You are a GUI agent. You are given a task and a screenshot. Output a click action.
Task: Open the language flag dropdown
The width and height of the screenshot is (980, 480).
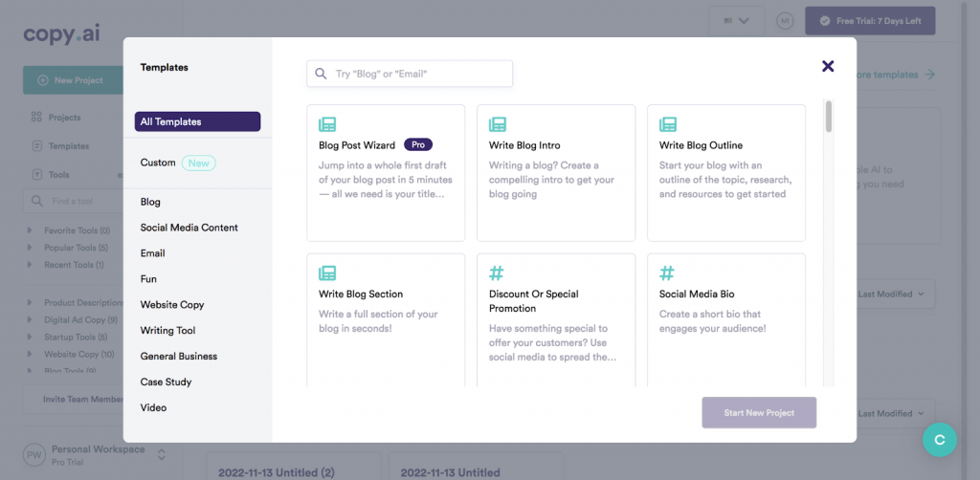(x=736, y=21)
